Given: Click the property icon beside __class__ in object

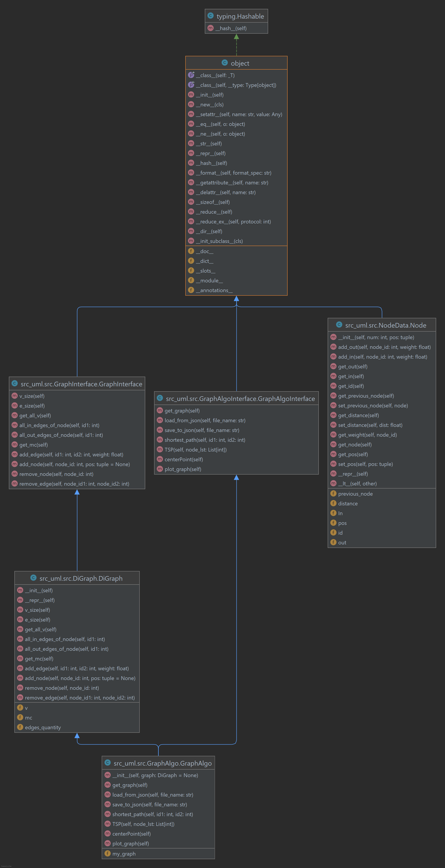Looking at the screenshot, I should [x=191, y=75].
